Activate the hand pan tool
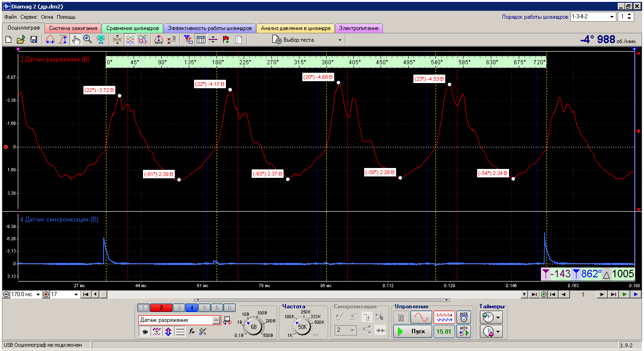This screenshot has height=351, width=644. [x=75, y=40]
